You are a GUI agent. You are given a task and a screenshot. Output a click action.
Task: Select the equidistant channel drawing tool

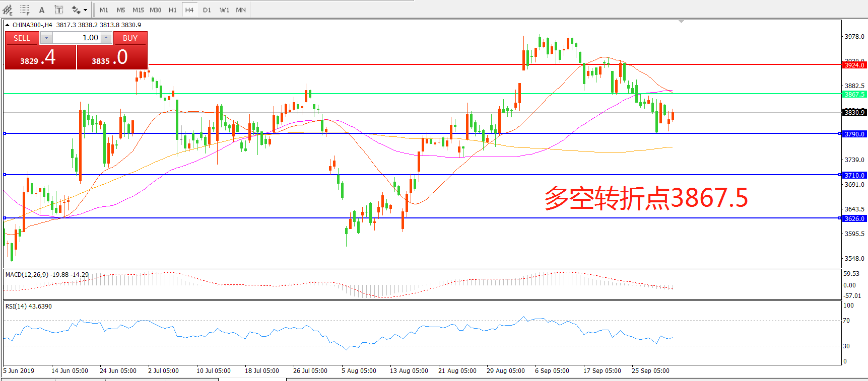click(8, 10)
